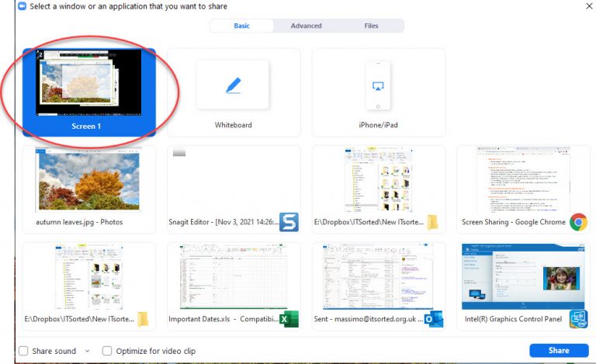The width and height of the screenshot is (596, 364).
Task: Click the Zoom camera logo icon
Action: [22, 6]
